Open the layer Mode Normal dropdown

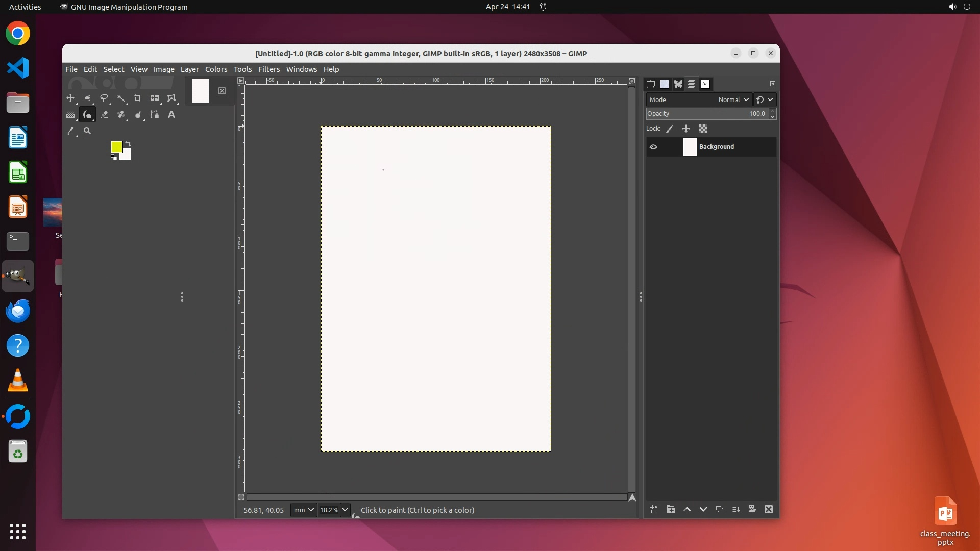coord(733,99)
